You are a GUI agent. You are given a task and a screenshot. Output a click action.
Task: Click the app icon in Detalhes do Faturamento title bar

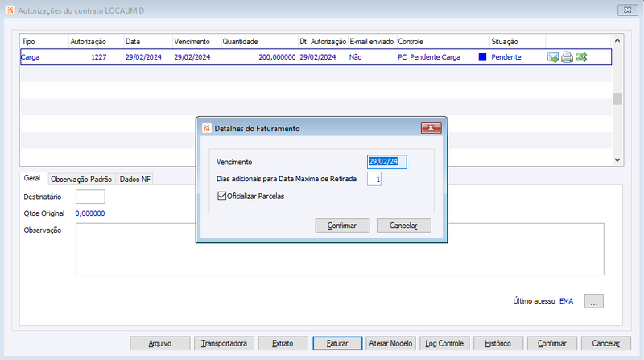click(x=207, y=128)
